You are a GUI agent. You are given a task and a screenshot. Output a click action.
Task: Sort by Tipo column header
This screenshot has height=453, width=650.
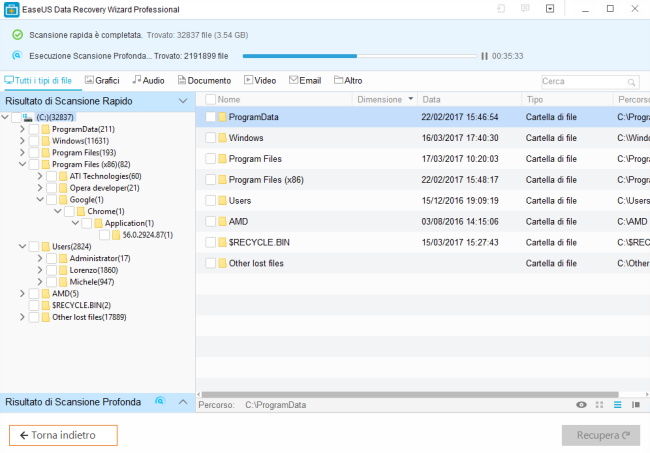[x=567, y=99]
